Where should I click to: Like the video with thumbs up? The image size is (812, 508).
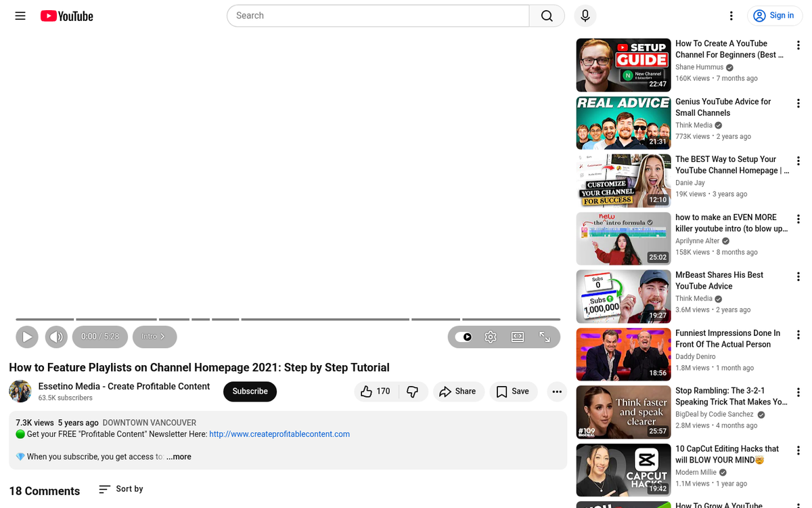click(376, 391)
